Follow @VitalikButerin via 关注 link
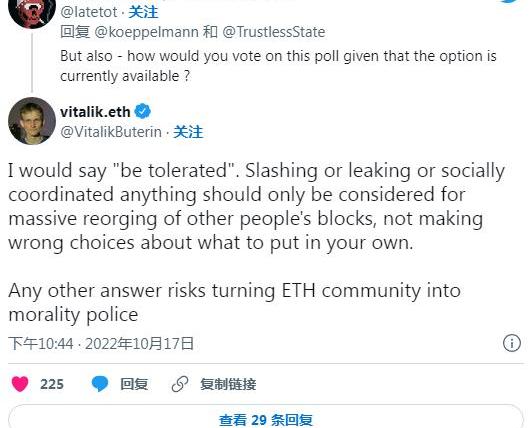This screenshot has width=531, height=428. tap(188, 132)
